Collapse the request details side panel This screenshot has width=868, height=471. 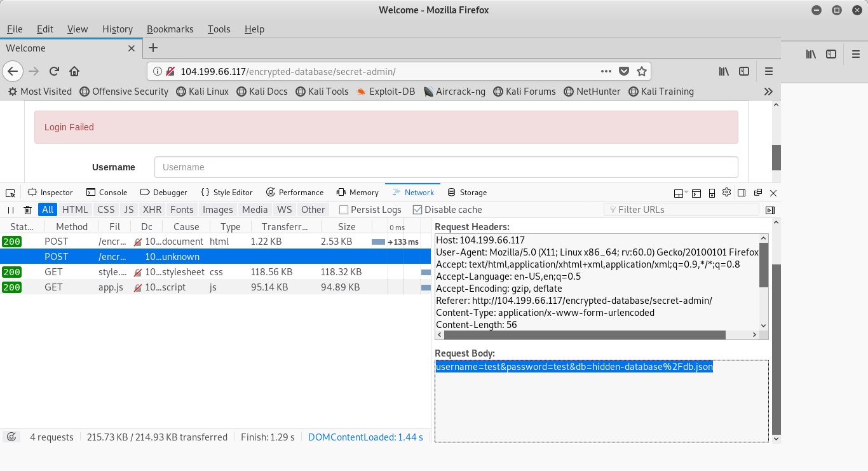tap(770, 210)
